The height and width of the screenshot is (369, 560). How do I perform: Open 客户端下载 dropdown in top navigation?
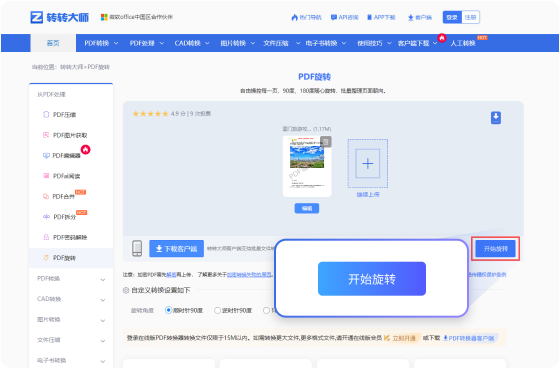pos(418,43)
